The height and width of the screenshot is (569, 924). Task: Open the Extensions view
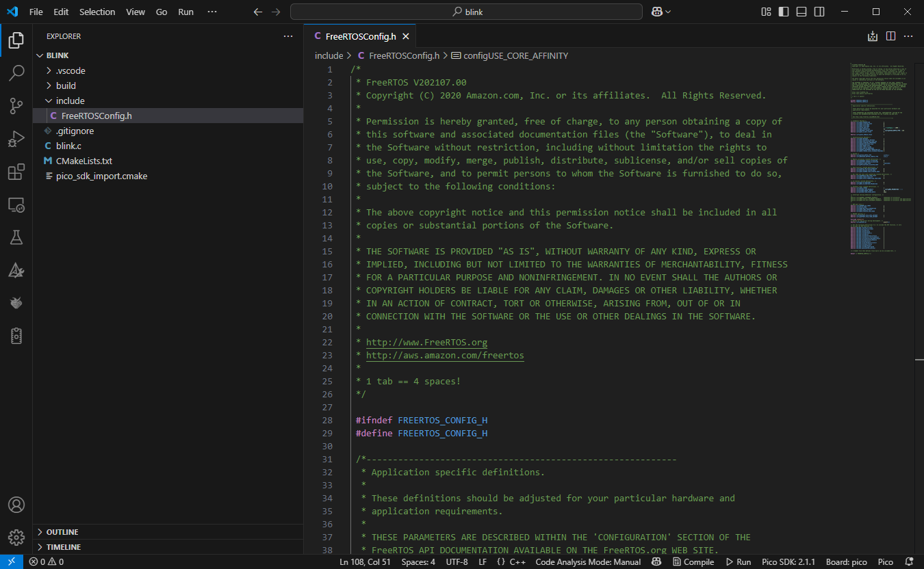16,172
